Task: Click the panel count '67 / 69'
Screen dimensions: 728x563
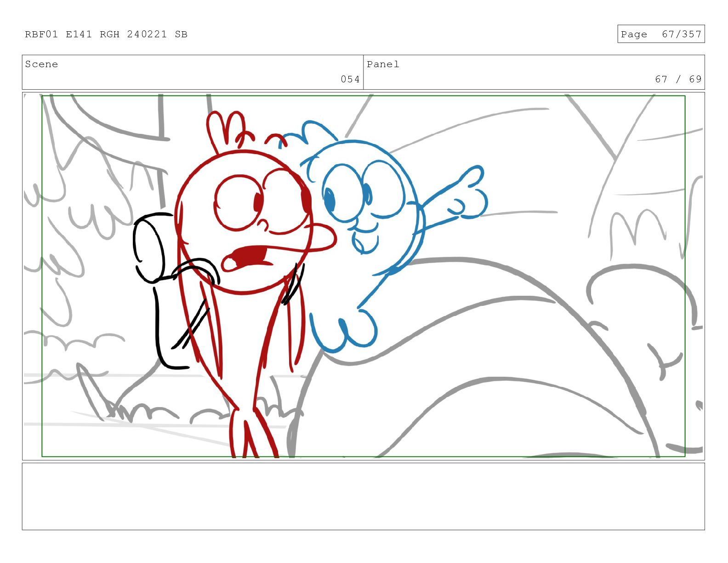Action: pos(678,79)
